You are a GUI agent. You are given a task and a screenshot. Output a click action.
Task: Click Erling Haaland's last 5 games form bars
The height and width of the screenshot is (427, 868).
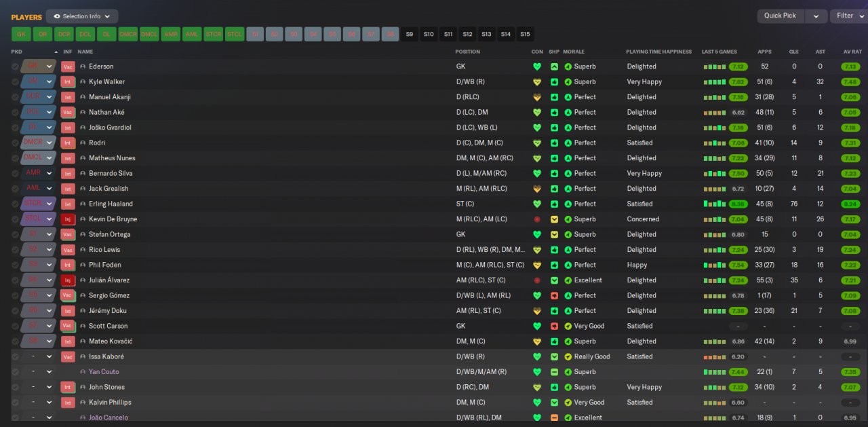click(715, 204)
